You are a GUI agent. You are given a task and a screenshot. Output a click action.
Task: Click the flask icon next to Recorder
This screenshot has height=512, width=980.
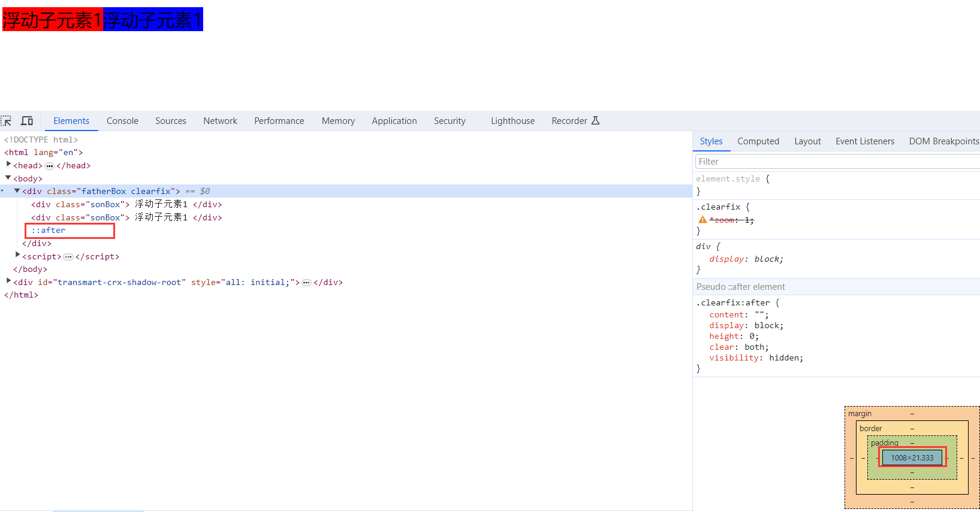pyautogui.click(x=595, y=121)
